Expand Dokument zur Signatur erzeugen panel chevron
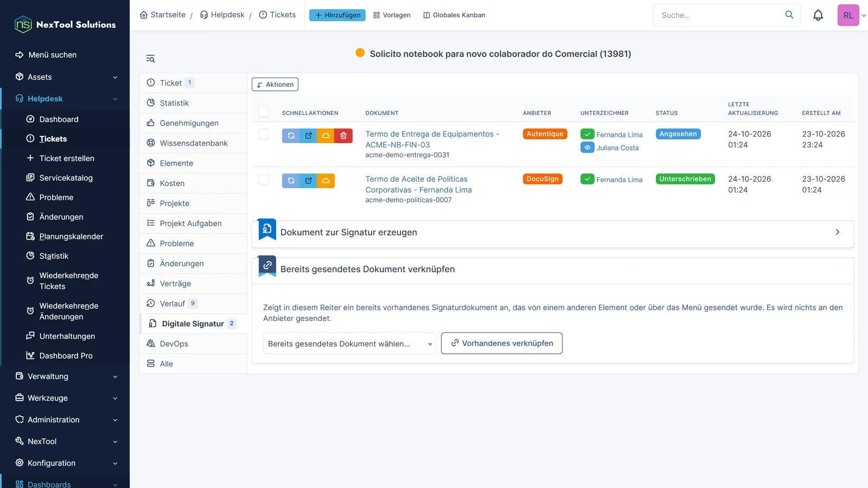Image resolution: width=868 pixels, height=488 pixels. [x=837, y=232]
